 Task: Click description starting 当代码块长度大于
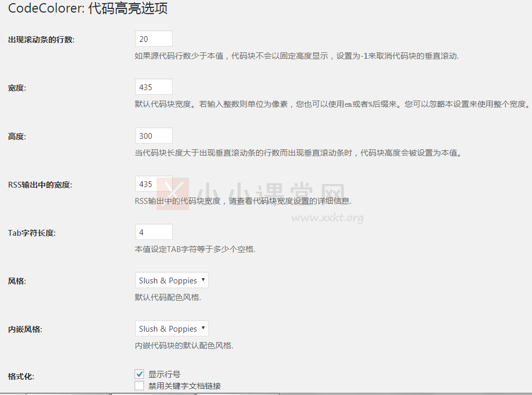pos(298,153)
